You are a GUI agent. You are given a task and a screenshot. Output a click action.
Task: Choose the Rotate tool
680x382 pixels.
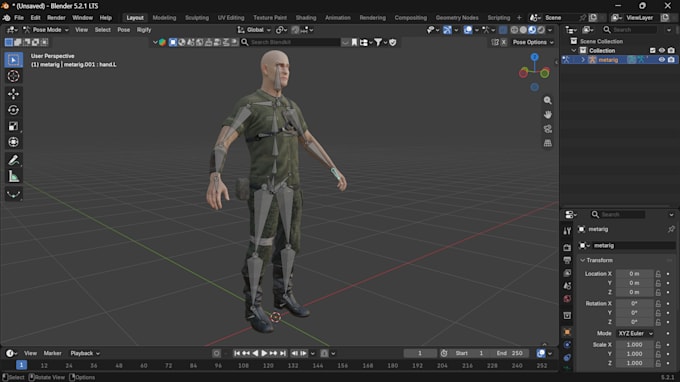coord(13,110)
